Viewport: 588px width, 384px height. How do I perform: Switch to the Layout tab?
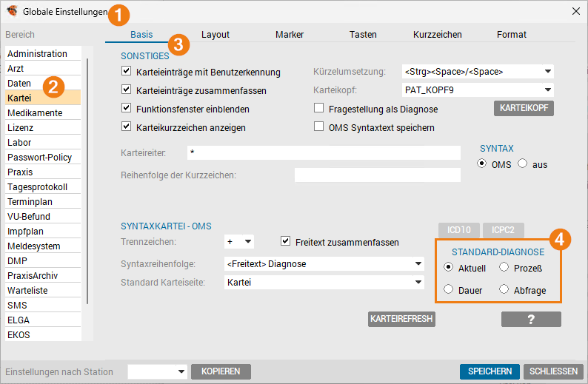[x=216, y=35]
